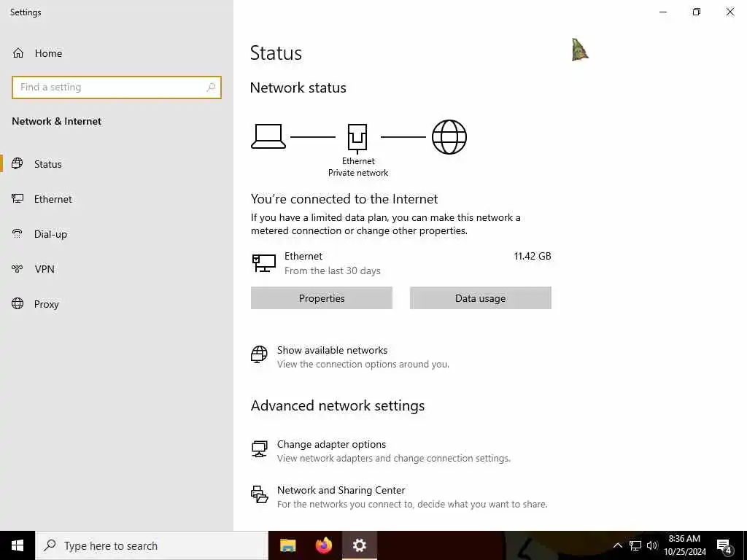Click the bird-like icon near top right
Viewport: 747px width, 560px height.
pos(580,50)
